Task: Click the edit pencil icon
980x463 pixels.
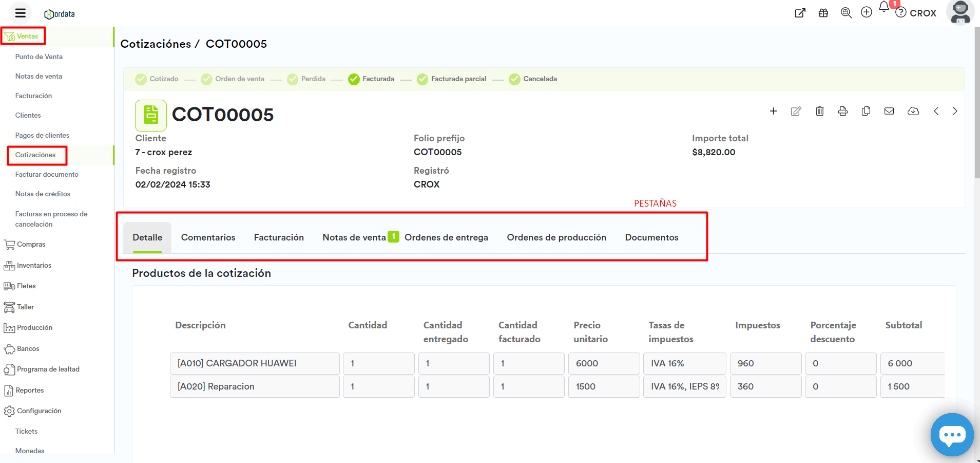Action: 796,112
